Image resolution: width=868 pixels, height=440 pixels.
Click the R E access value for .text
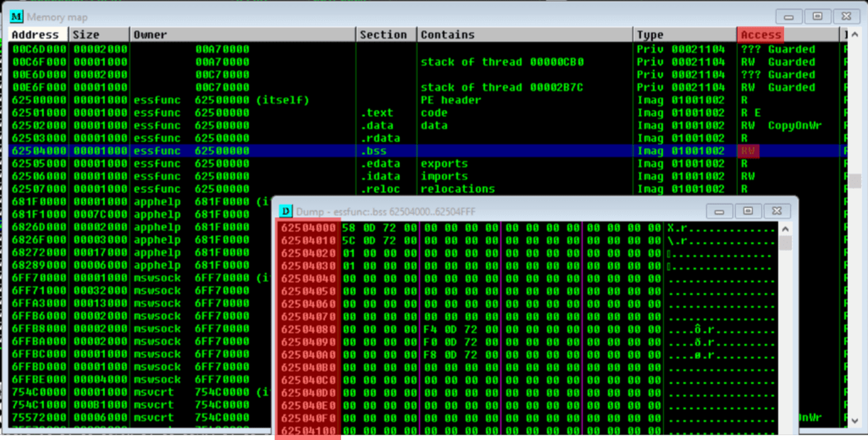[x=751, y=112]
